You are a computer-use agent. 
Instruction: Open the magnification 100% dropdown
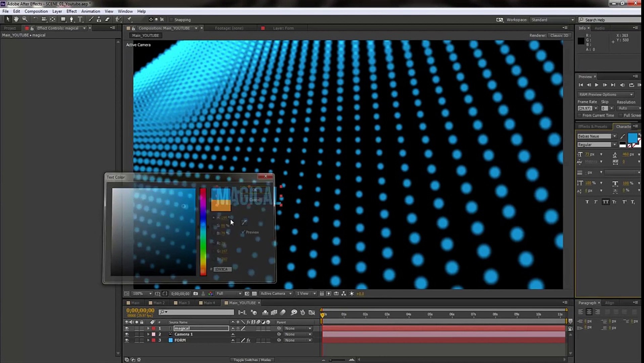pyautogui.click(x=142, y=293)
